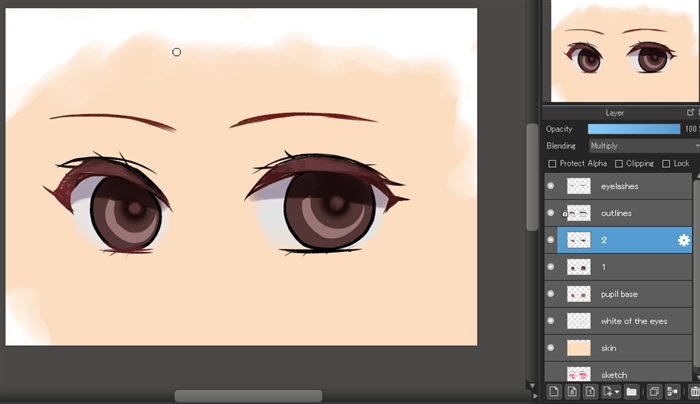Hide layer 1
This screenshot has height=404, width=700.
551,267
